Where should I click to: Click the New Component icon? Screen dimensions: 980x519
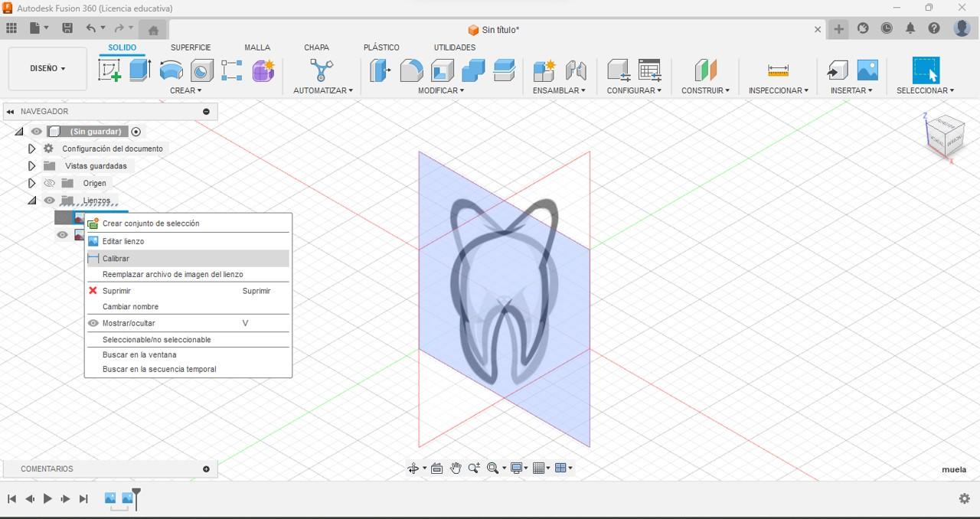[x=544, y=70]
